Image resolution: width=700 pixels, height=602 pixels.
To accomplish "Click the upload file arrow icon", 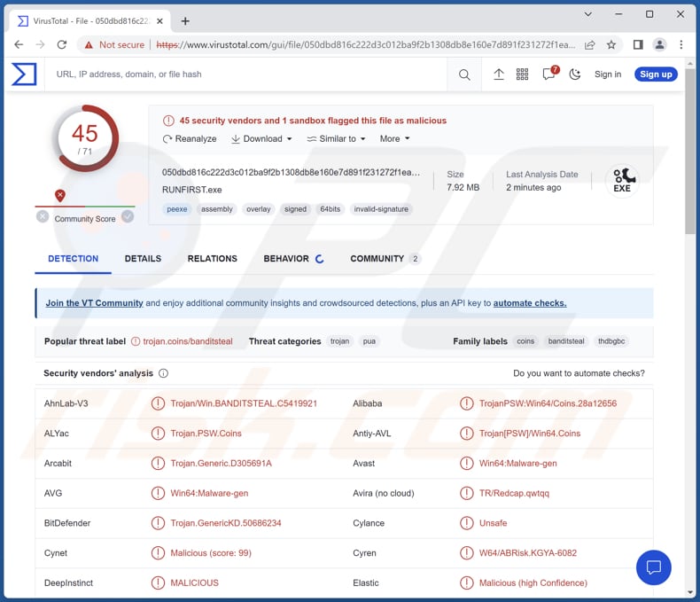I will [499, 74].
